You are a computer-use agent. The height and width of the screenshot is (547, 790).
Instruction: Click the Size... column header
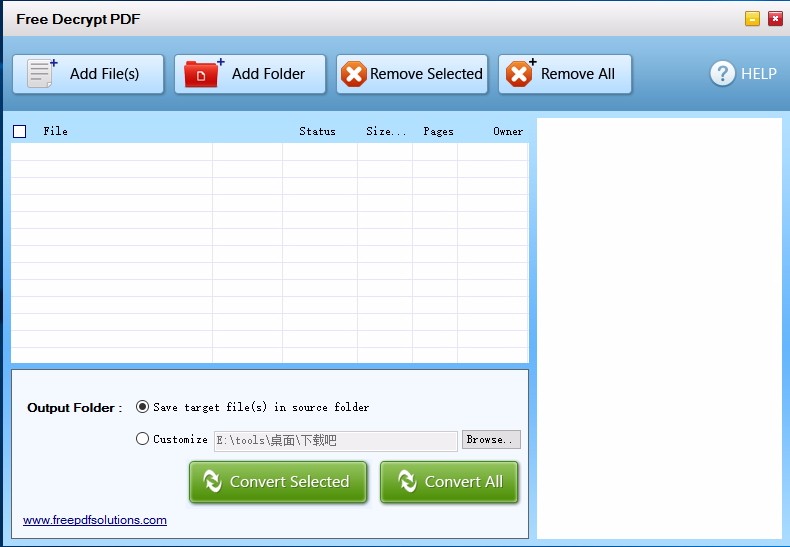point(386,131)
